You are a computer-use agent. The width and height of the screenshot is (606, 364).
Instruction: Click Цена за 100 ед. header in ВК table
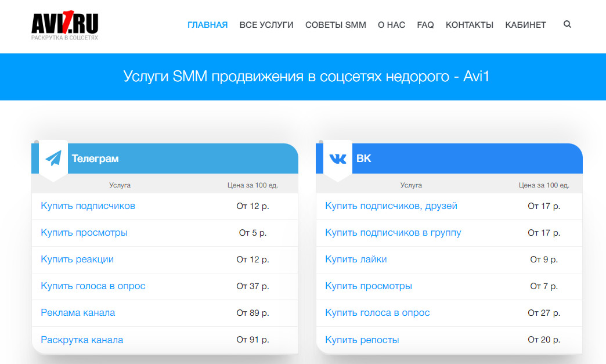pyautogui.click(x=544, y=185)
